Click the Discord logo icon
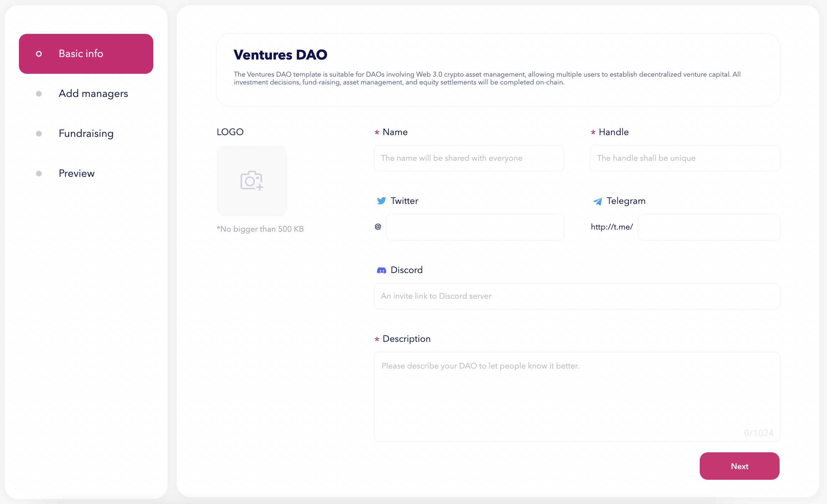This screenshot has height=504, width=827. (381, 270)
